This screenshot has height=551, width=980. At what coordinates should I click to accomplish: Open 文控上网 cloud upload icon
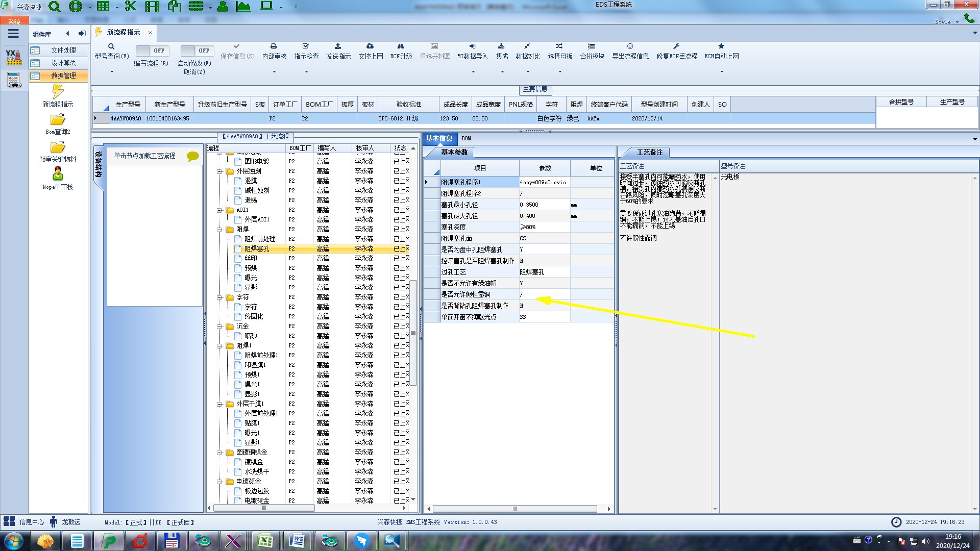370,46
